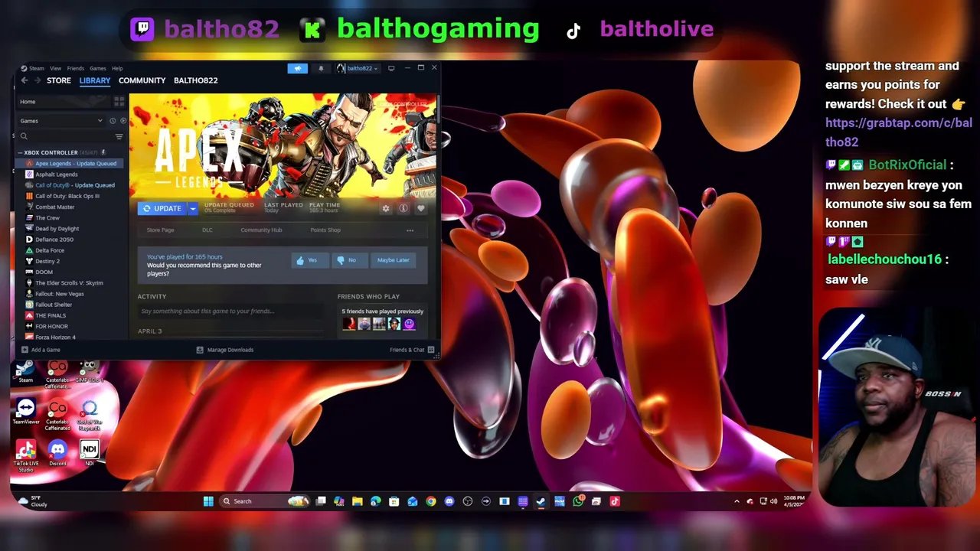Open the Steam notifications bell
Screen dimensions: 980x551
coord(321,68)
